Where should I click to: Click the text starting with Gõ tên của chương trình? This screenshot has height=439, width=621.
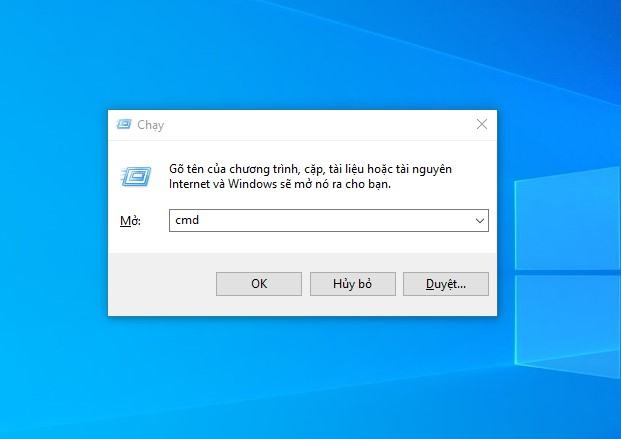[310, 176]
